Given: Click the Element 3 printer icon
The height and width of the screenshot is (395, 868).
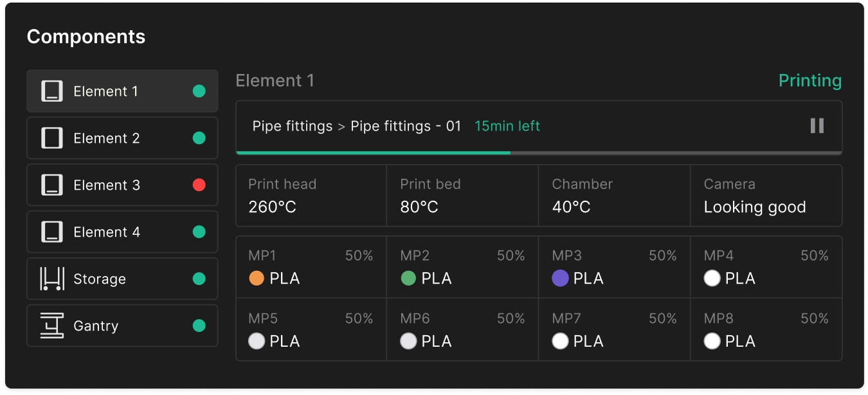Looking at the screenshot, I should [52, 185].
